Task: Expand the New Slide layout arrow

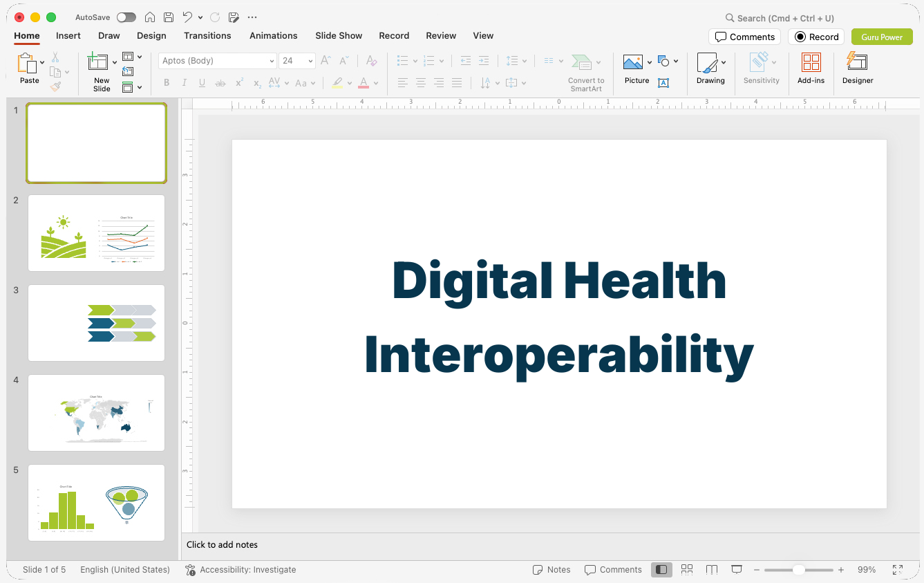Action: tap(115, 62)
